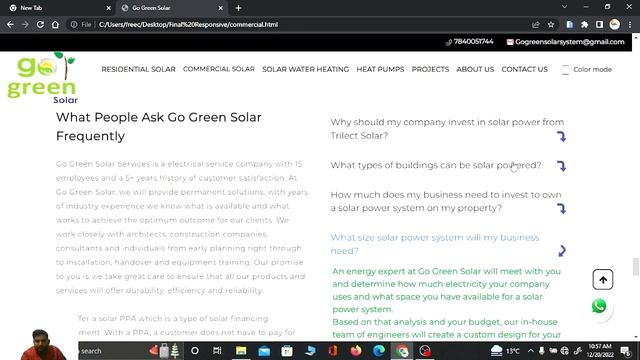Open WhatsApp chat floating button
640x360 pixels.
(x=599, y=306)
